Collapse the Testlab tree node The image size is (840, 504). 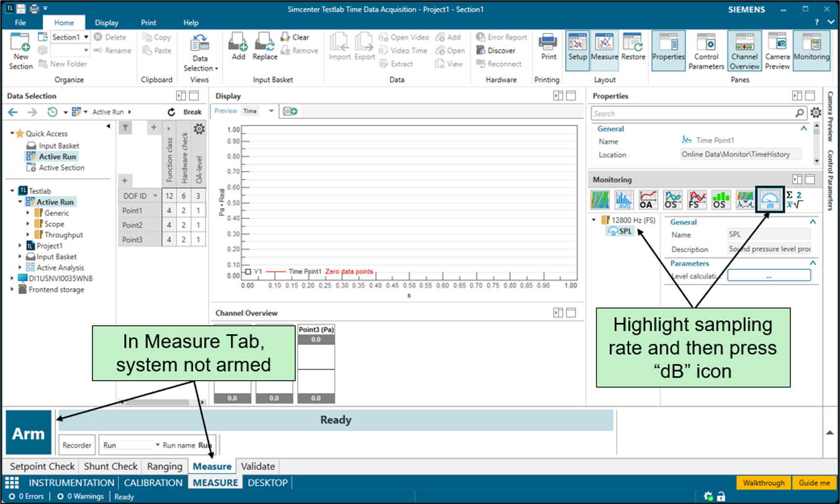pos(13,191)
